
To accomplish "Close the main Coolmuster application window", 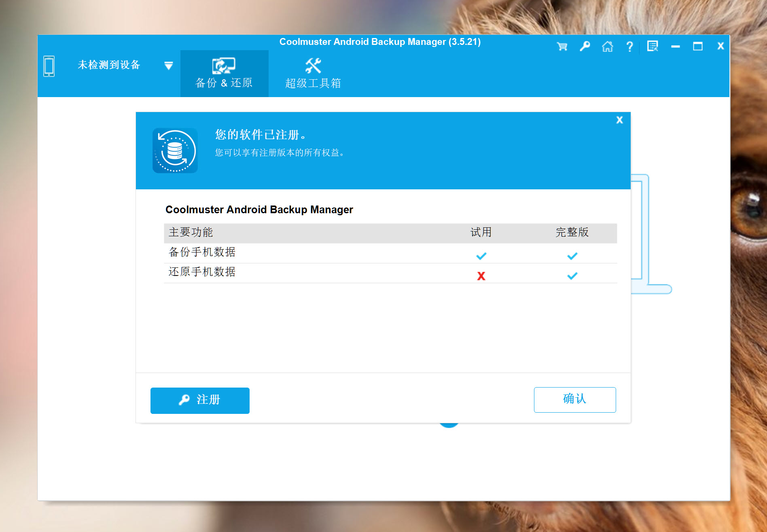I will click(720, 46).
